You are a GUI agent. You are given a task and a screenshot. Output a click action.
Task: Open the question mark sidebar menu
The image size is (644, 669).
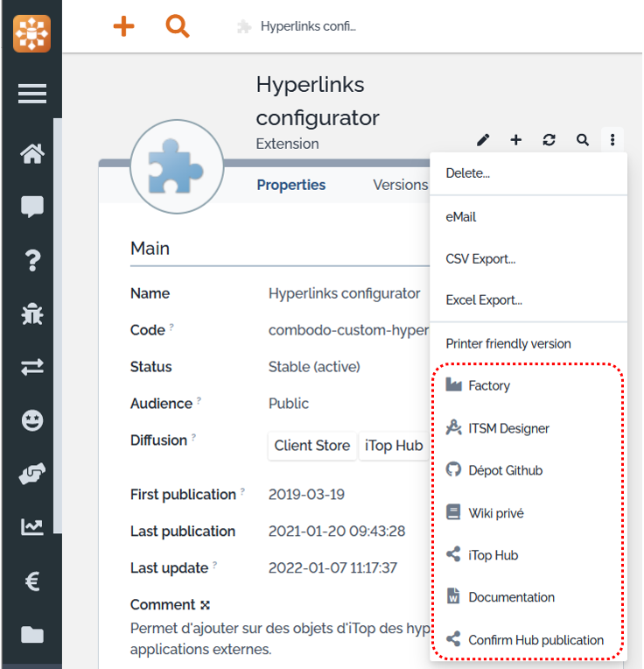33,261
